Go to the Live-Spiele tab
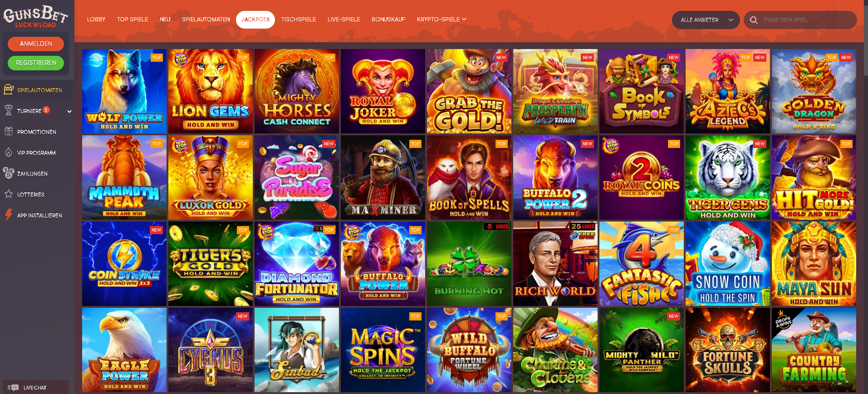This screenshot has width=868, height=394. click(344, 20)
